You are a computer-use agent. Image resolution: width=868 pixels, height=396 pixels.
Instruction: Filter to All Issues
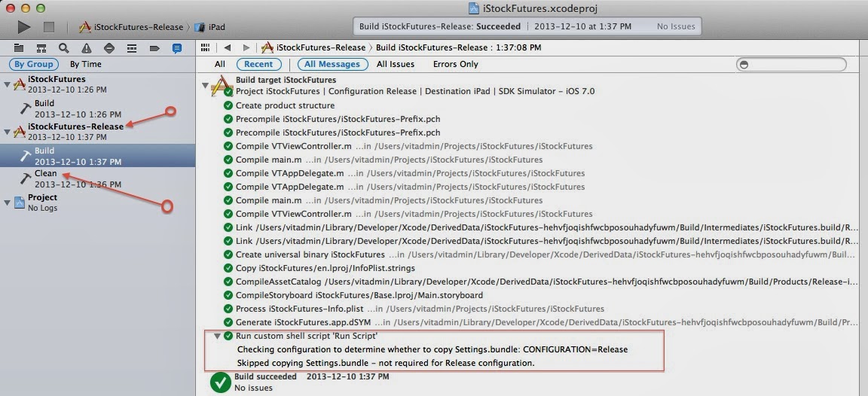tap(396, 64)
